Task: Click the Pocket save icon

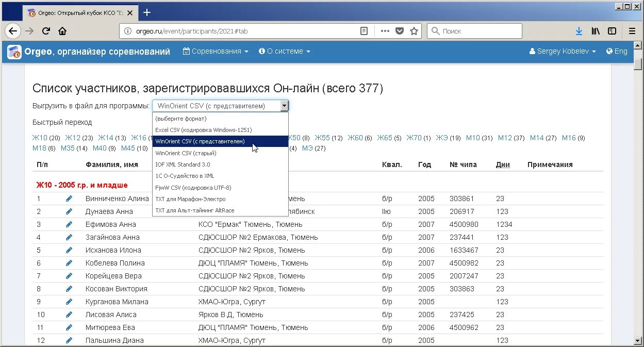Action: click(400, 31)
